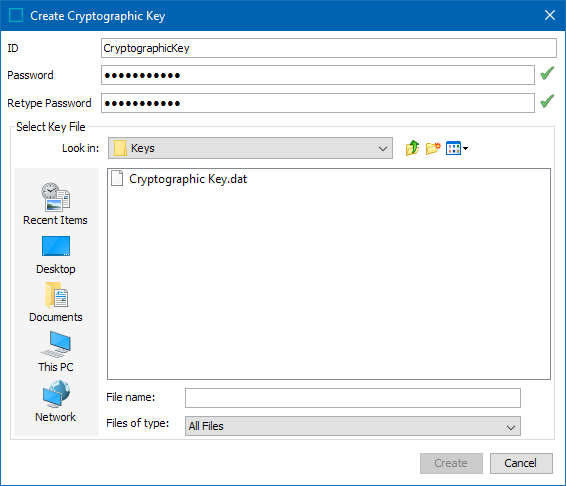Go up one folder level
The width and height of the screenshot is (566, 486).
coord(412,148)
